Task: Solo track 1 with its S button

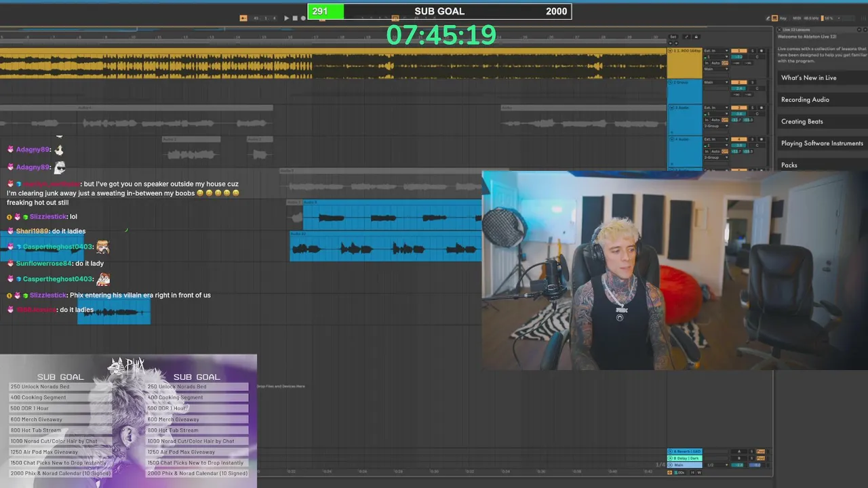Action: (753, 51)
